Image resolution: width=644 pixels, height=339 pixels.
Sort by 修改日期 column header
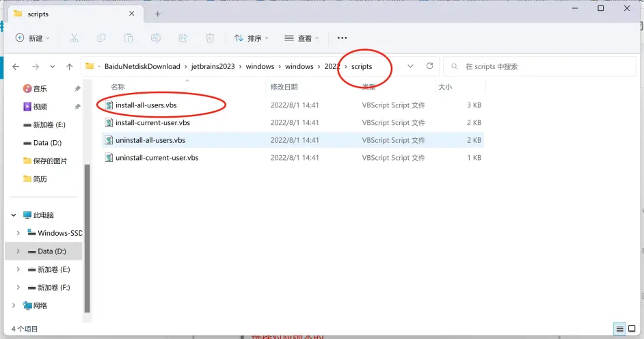[x=284, y=87]
